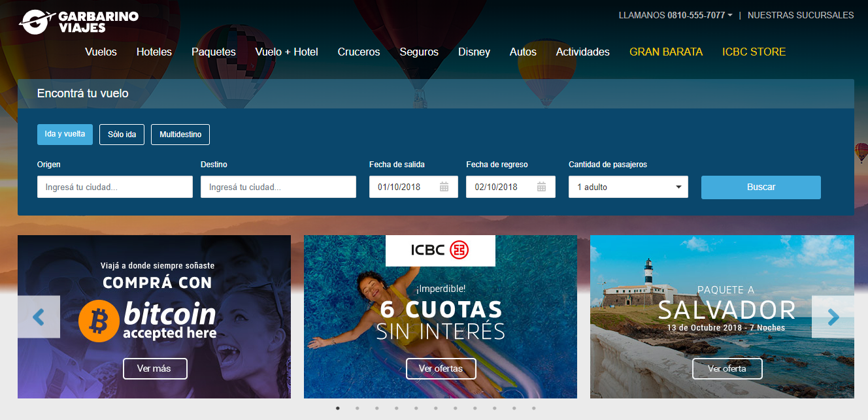868x420 pixels.
Task: Select fifth carousel pagination dot
Action: [x=416, y=408]
